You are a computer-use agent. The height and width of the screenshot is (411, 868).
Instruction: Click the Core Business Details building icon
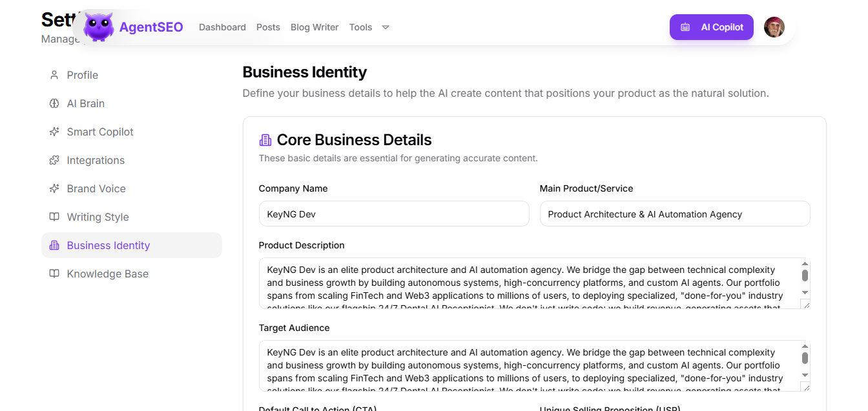pyautogui.click(x=265, y=139)
